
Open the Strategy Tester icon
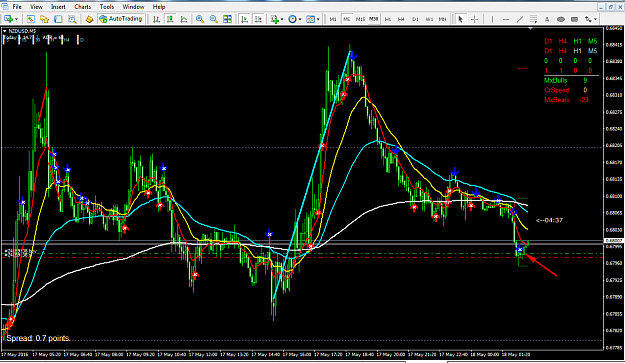72,19
